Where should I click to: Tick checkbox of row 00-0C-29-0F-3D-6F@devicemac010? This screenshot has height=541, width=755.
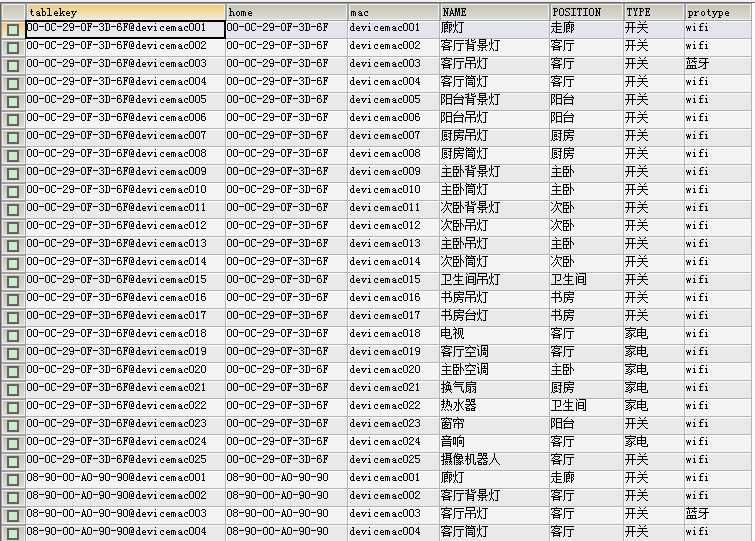pos(13,192)
